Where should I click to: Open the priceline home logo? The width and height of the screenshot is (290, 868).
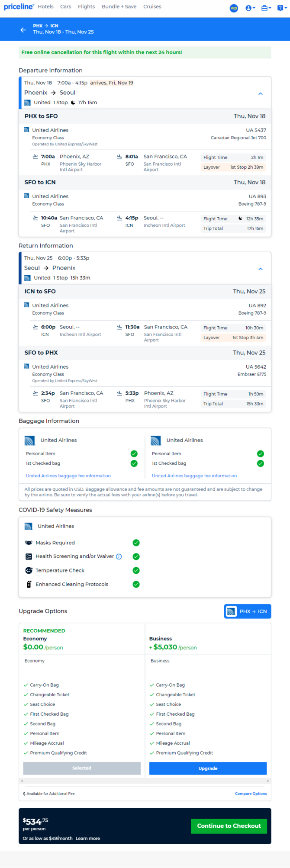[19, 6]
